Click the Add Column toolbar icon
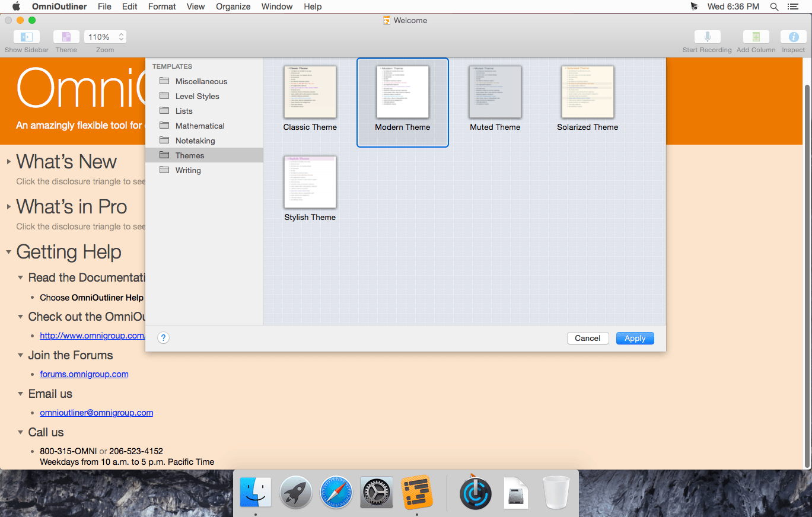Viewport: 812px width, 517px height. pyautogui.click(x=756, y=37)
